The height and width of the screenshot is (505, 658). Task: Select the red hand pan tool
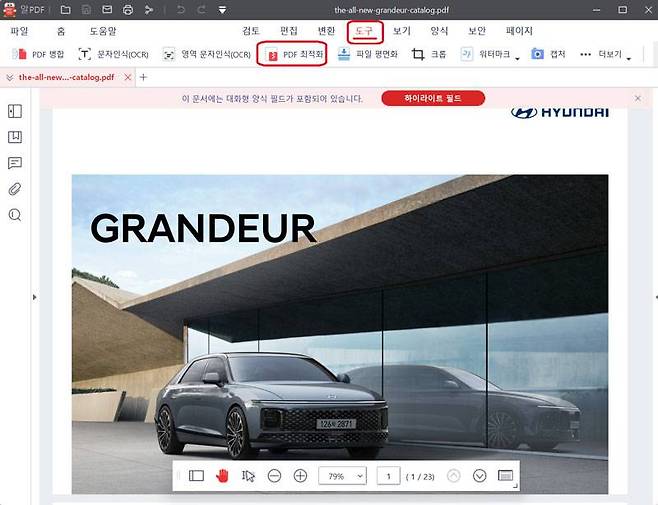pyautogui.click(x=222, y=476)
